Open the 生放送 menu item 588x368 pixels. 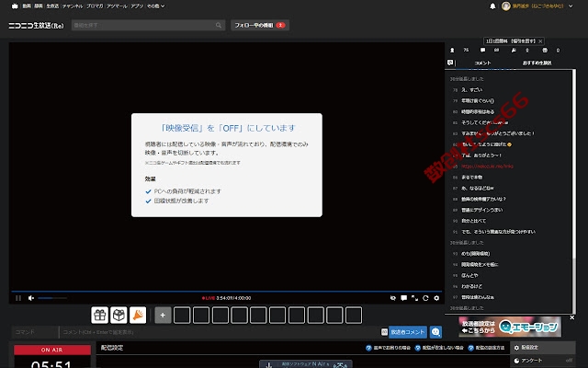coord(52,6)
